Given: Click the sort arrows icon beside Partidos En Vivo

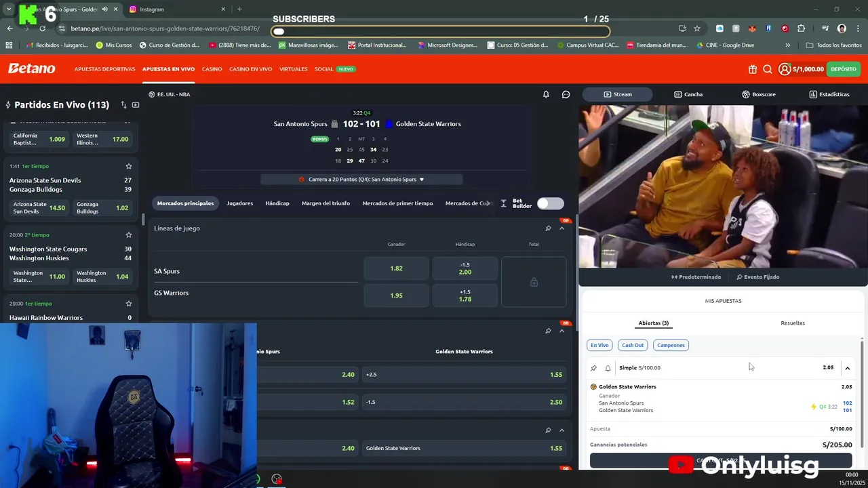Looking at the screenshot, I should click(123, 105).
